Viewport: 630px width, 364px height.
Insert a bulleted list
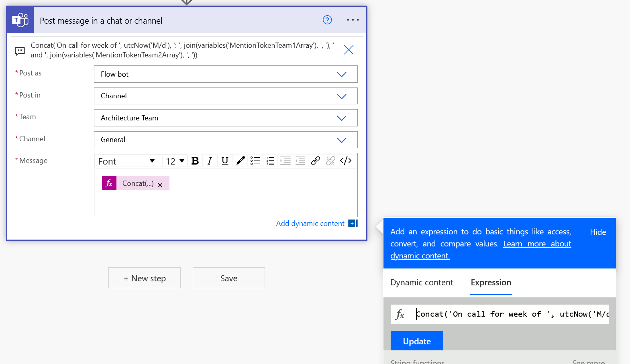255,161
